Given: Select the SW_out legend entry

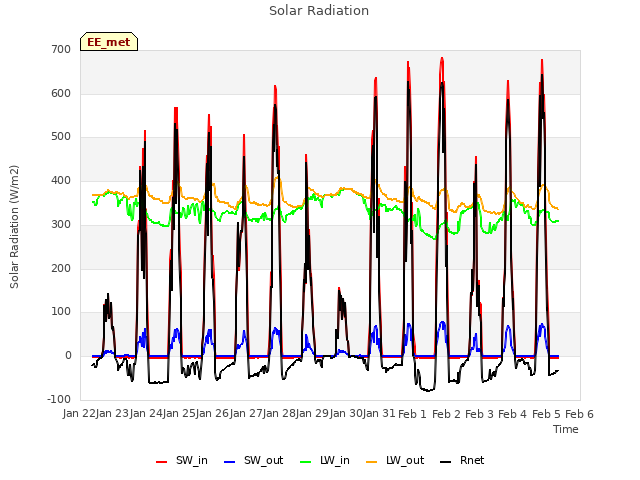Looking at the screenshot, I should [x=253, y=460].
